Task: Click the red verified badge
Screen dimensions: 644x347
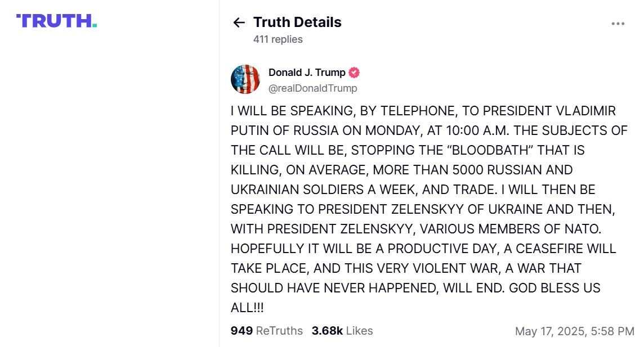Action: coord(354,73)
